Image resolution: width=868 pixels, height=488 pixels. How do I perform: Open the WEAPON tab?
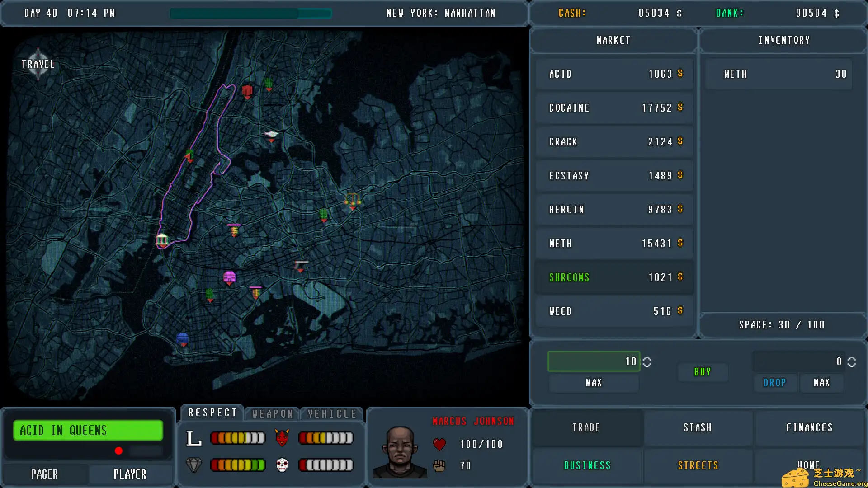272,413
